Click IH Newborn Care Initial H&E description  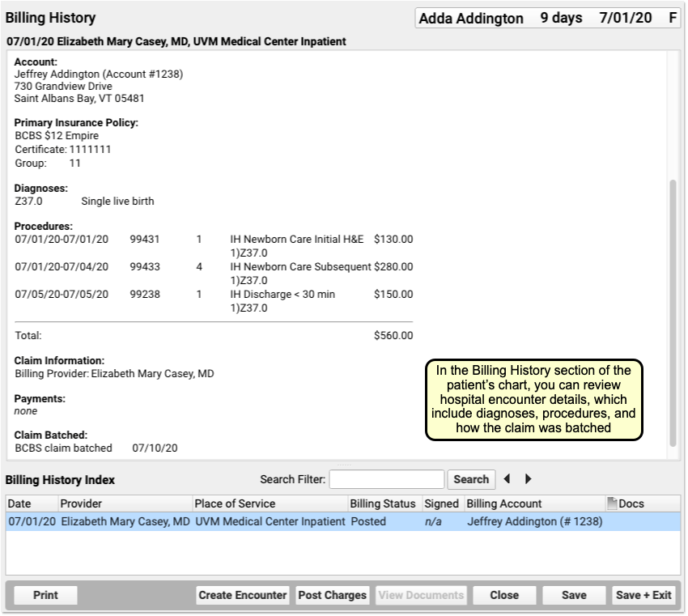297,239
